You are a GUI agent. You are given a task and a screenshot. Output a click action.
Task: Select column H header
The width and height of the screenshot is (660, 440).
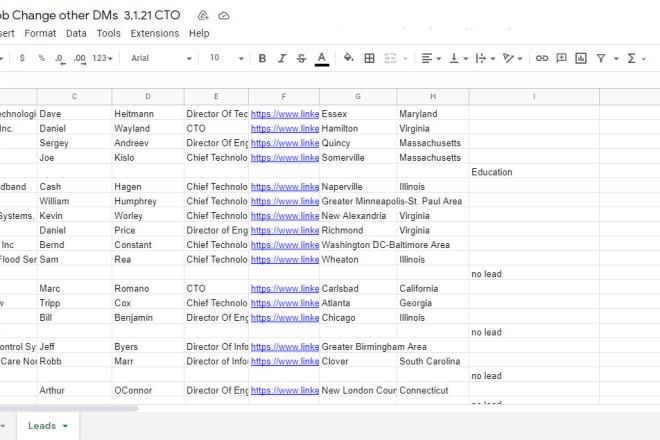433,96
